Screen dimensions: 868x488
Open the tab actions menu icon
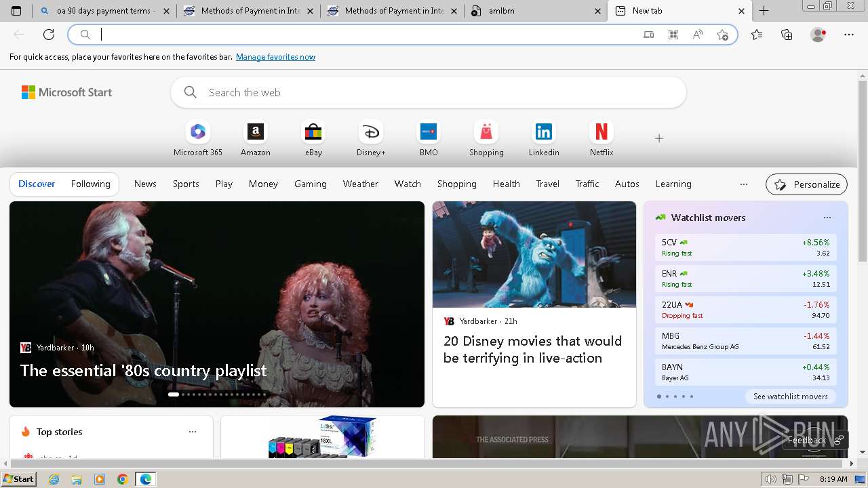(x=16, y=11)
